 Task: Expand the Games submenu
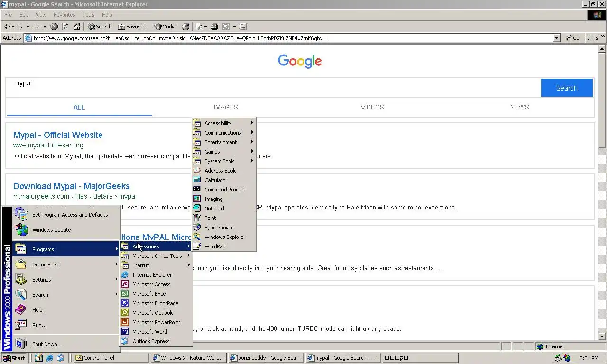pos(224,151)
